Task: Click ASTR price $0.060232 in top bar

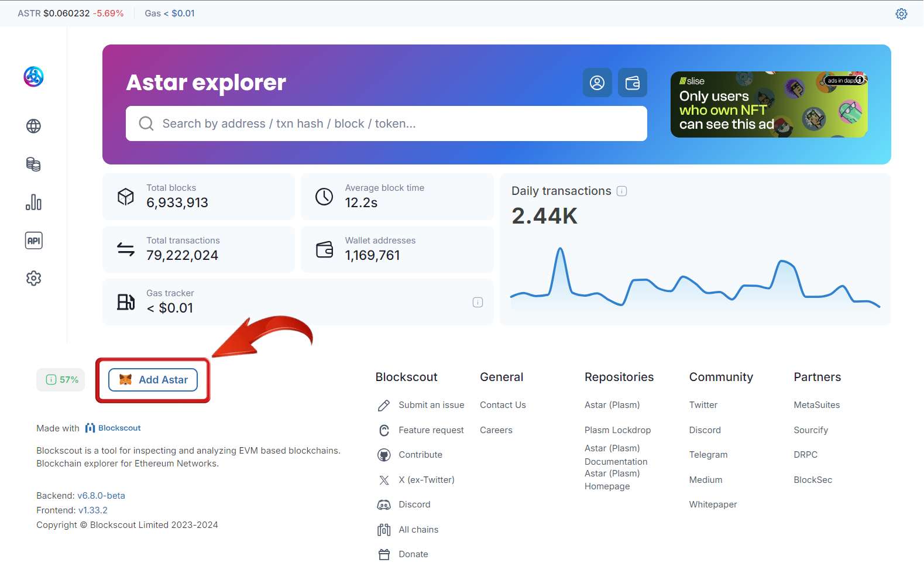Action: (67, 13)
